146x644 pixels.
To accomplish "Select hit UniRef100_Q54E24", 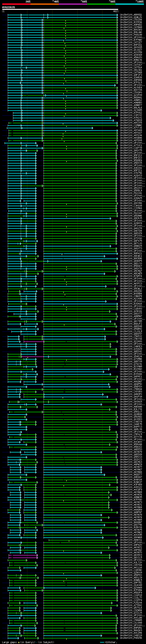I will click(x=131, y=357).
